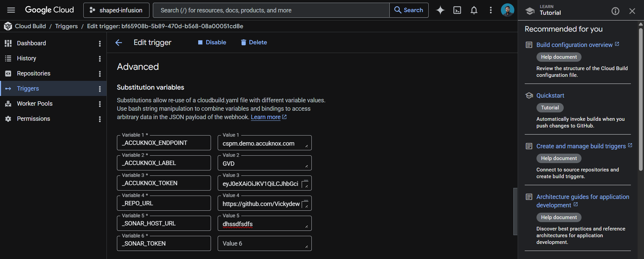Disable the trigger
This screenshot has width=644, height=259.
(x=212, y=42)
